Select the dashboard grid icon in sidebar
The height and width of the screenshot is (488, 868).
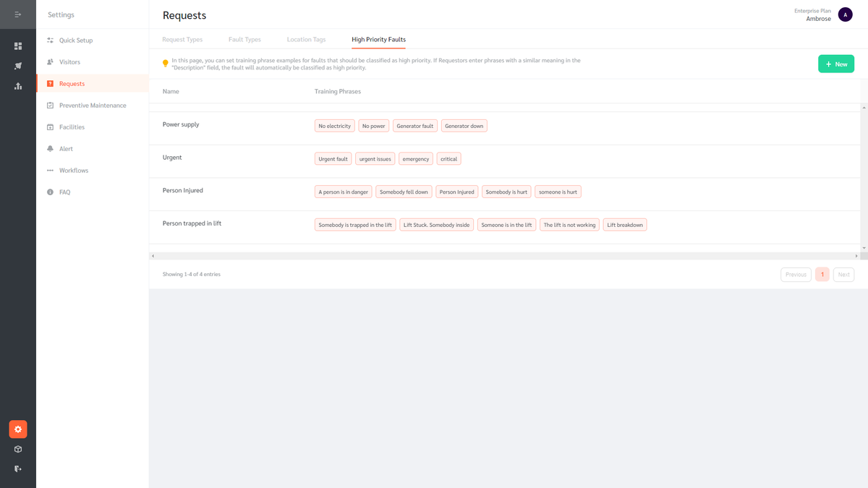pyautogui.click(x=17, y=46)
